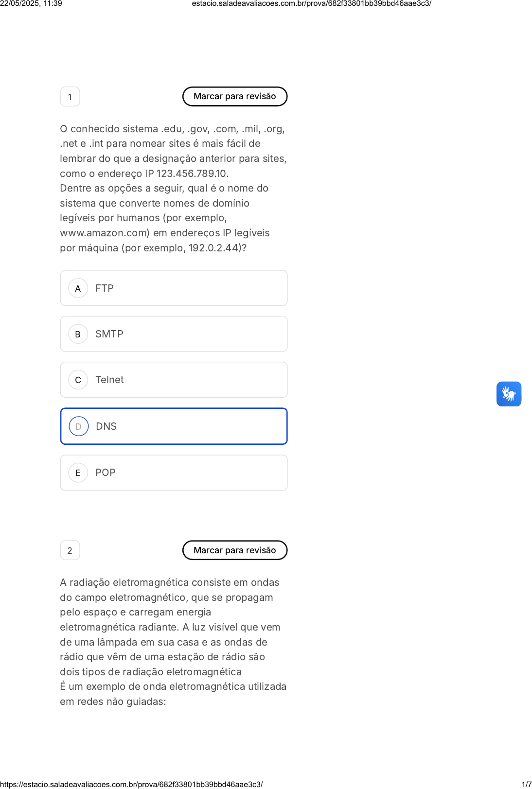Click the page header URL text
The height and width of the screenshot is (789, 532).
click(311, 3)
